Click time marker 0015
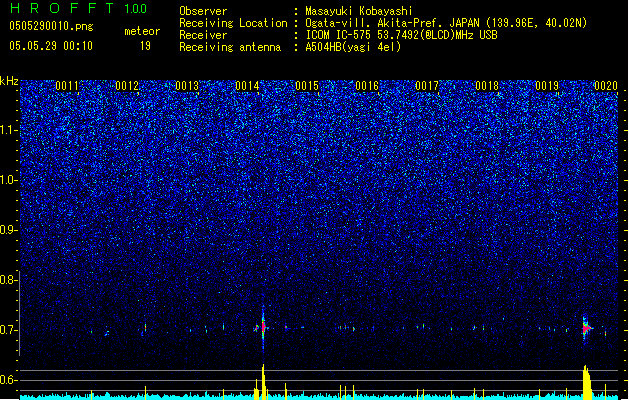 [x=307, y=86]
